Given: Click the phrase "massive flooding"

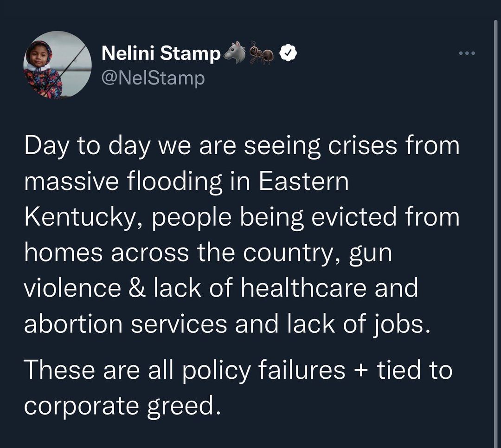Looking at the screenshot, I should [123, 182].
